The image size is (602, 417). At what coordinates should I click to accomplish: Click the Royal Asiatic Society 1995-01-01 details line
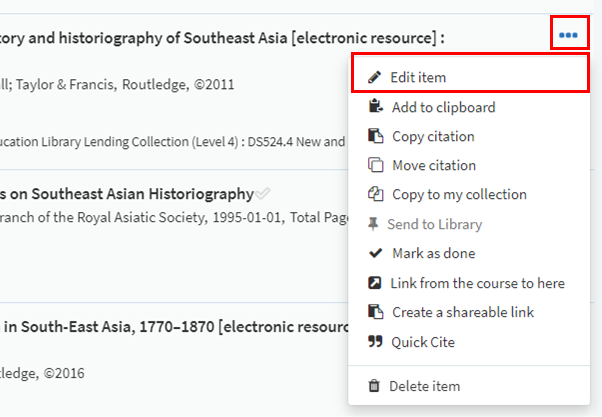(x=170, y=216)
